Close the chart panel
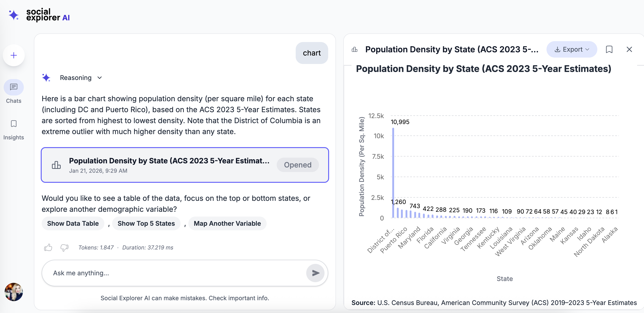 coord(629,49)
